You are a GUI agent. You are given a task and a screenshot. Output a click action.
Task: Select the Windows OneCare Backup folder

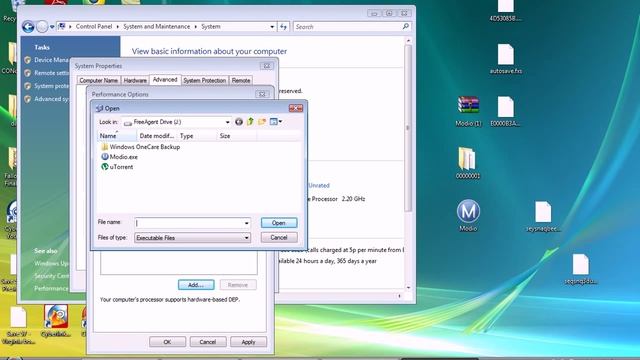[x=140, y=147]
